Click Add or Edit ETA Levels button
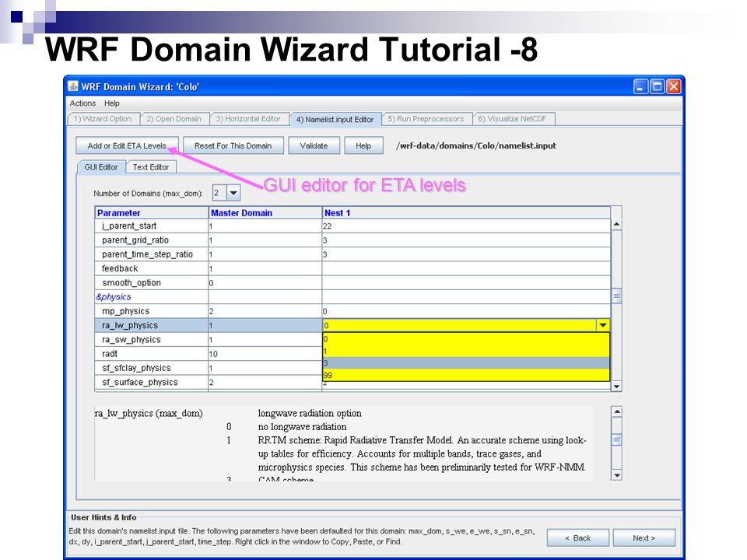The height and width of the screenshot is (560, 747). 127,145
